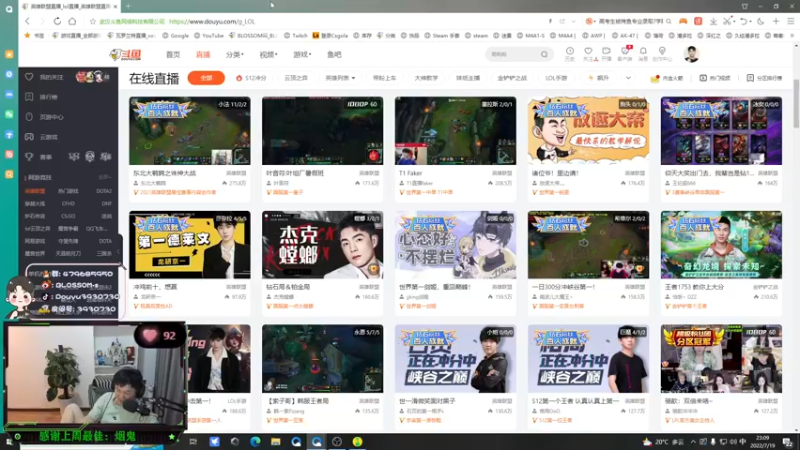Open 第一德莱文 stream thumbnail

tap(189, 245)
